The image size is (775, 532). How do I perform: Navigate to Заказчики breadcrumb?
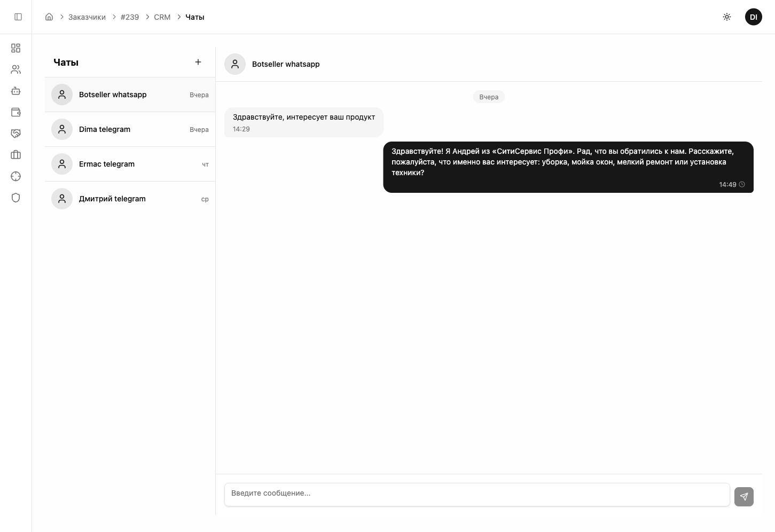point(87,17)
